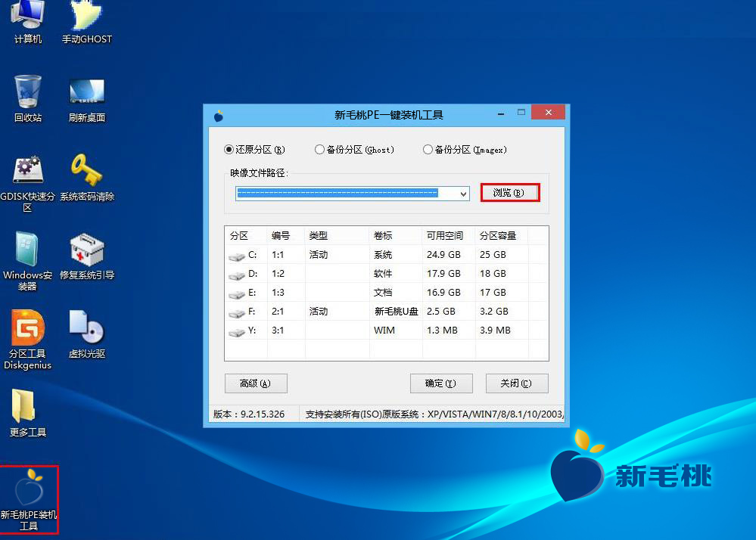Select the 系统 volume label cell

tap(383, 255)
